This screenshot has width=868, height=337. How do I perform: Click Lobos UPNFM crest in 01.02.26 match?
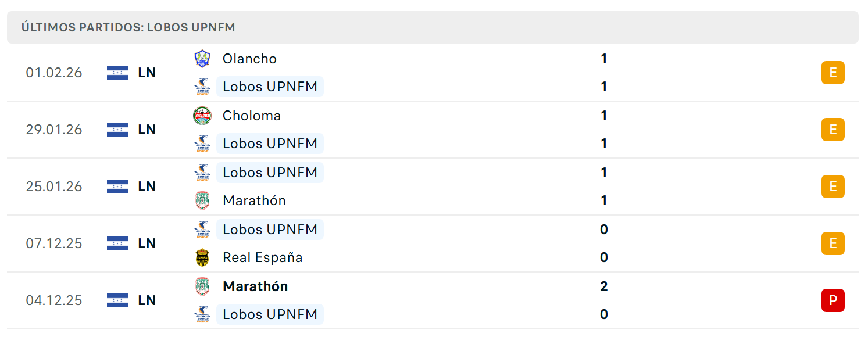(x=202, y=87)
